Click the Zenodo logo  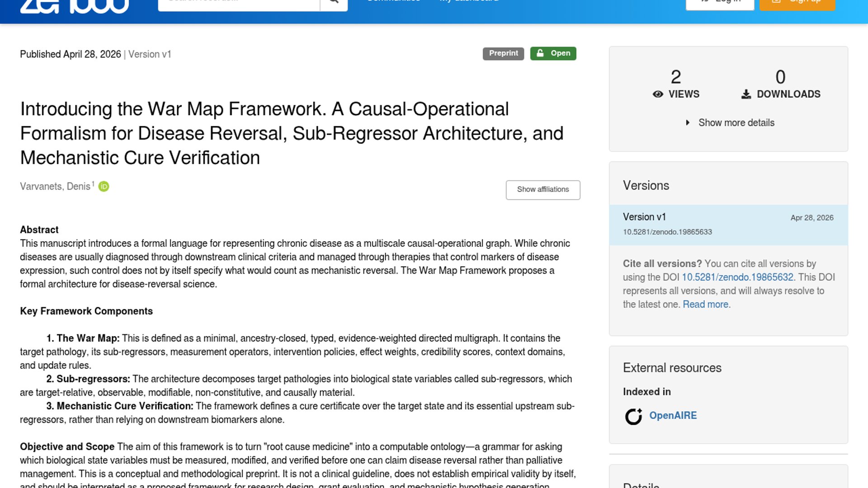coord(75,6)
